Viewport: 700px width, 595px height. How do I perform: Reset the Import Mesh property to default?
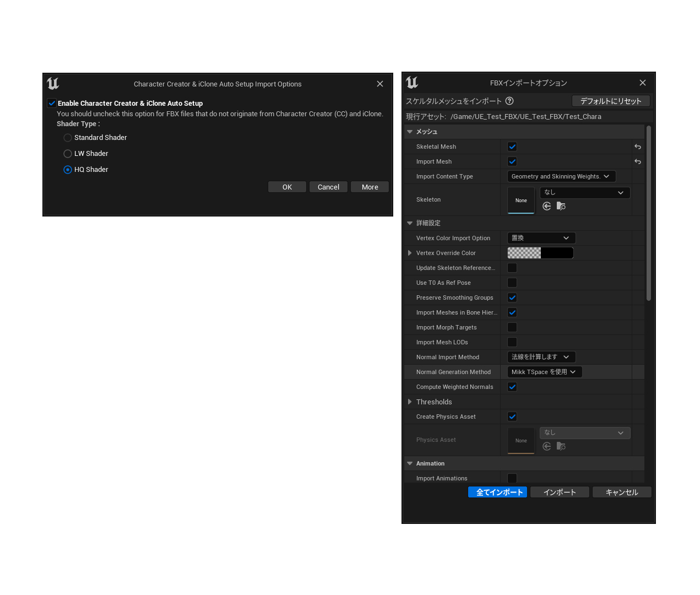tap(637, 161)
